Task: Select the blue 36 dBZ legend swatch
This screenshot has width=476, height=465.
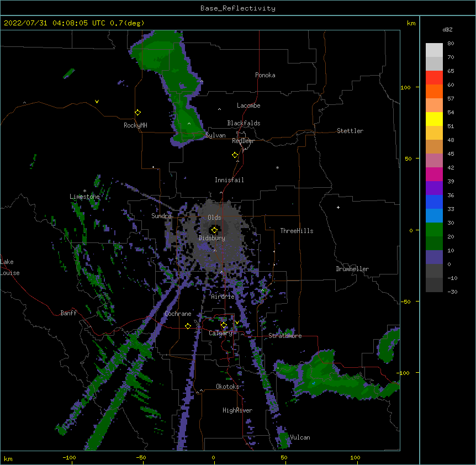Action: [x=434, y=202]
